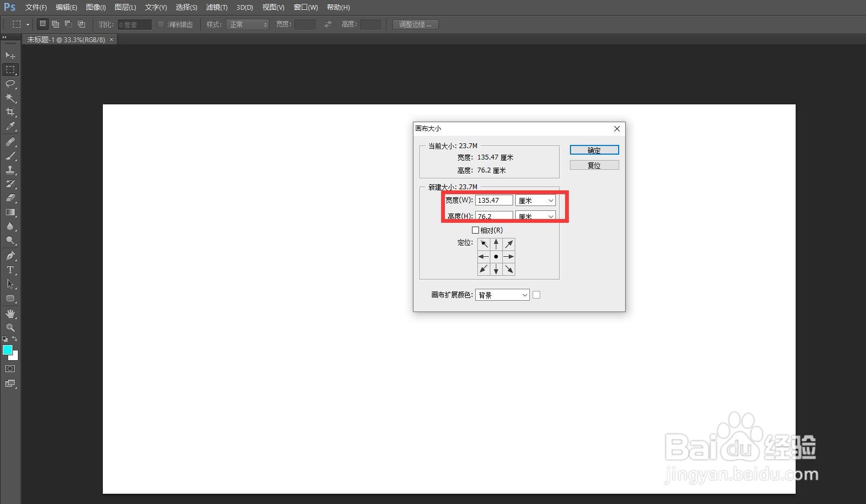
Task: Open 文件(F) menu
Action: [x=36, y=7]
